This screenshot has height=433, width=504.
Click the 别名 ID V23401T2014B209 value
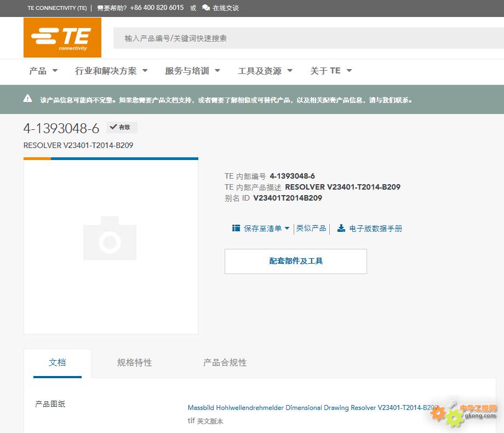point(288,198)
